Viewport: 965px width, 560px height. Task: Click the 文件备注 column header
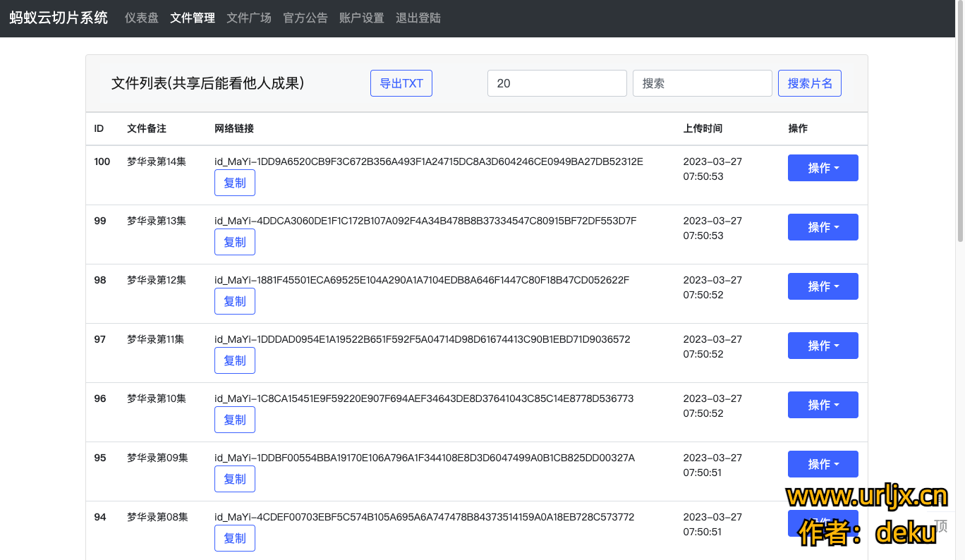pyautogui.click(x=147, y=128)
